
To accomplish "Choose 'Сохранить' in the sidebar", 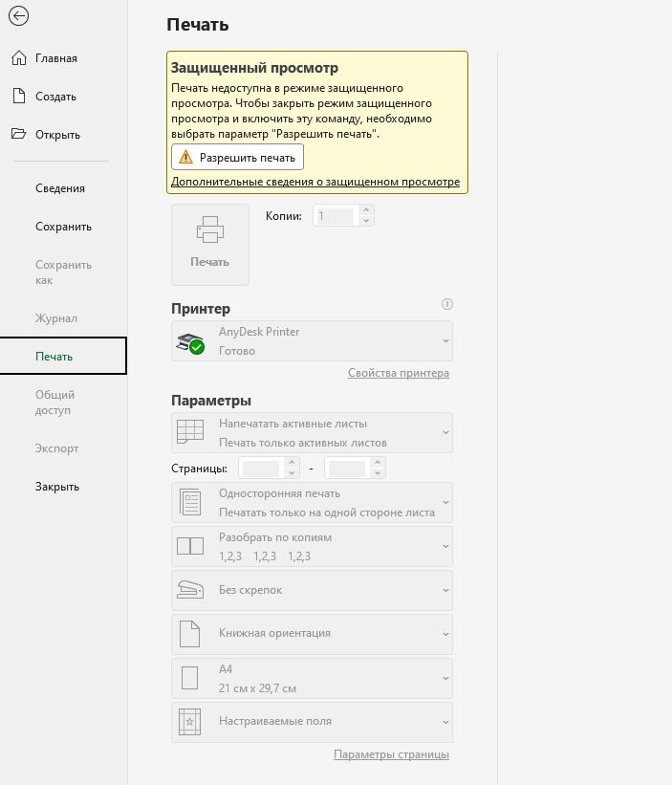I will 63,227.
